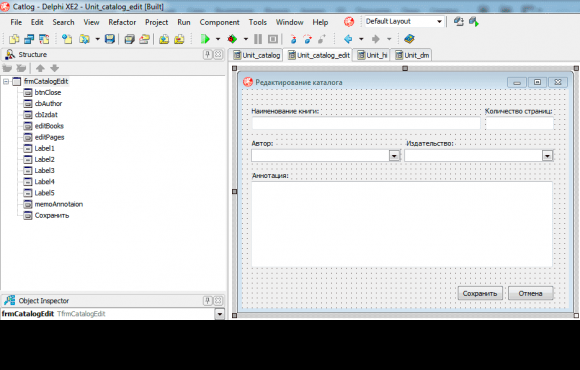Click the blue back navigation arrow

coord(348,39)
